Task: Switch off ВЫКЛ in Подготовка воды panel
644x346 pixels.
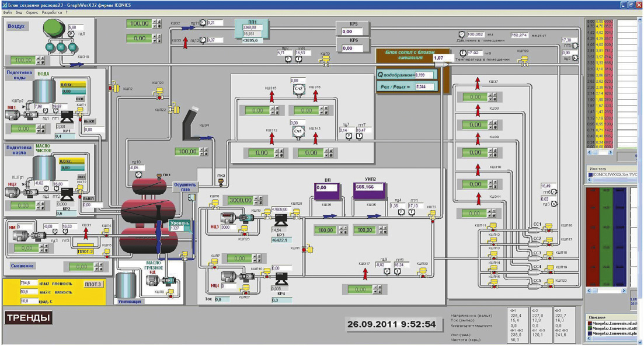Action: (x=89, y=121)
